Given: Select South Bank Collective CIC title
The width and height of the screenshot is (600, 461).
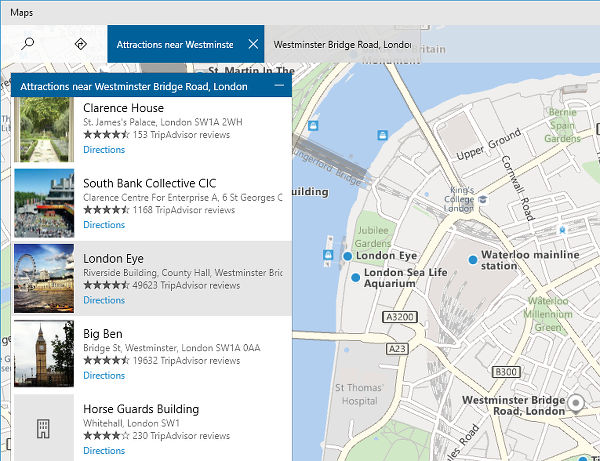Looking at the screenshot, I should (x=150, y=183).
